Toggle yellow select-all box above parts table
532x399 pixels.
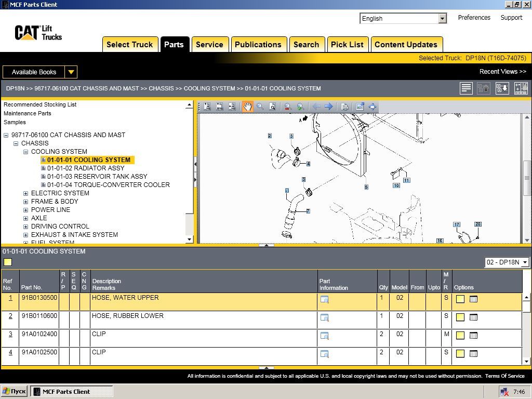tap(8, 262)
